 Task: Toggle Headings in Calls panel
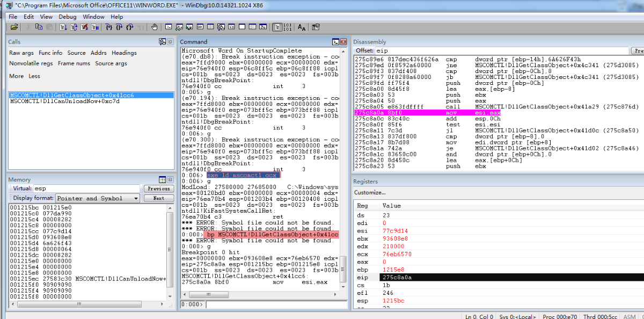(x=124, y=53)
